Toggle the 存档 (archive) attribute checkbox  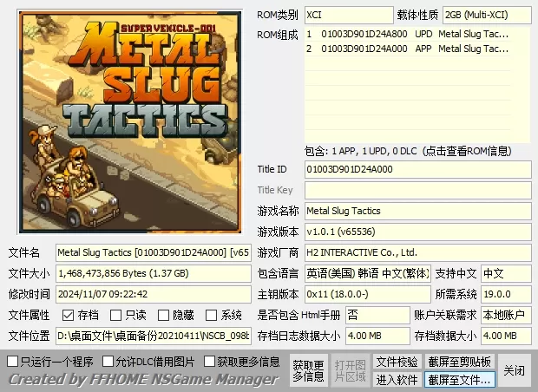pyautogui.click(x=69, y=315)
